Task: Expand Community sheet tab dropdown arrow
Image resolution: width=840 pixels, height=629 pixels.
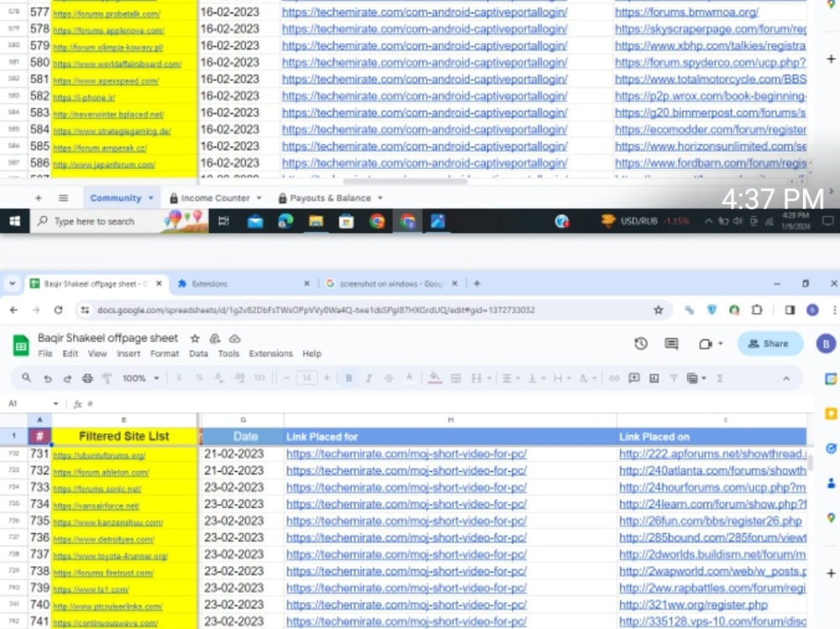Action: click(x=150, y=198)
